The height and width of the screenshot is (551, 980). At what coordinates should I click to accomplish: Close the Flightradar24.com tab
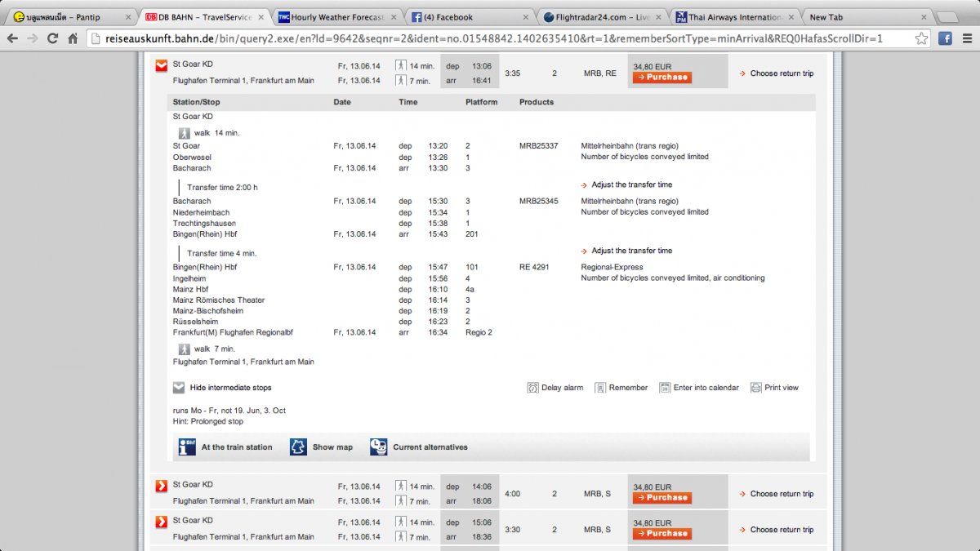click(x=657, y=17)
